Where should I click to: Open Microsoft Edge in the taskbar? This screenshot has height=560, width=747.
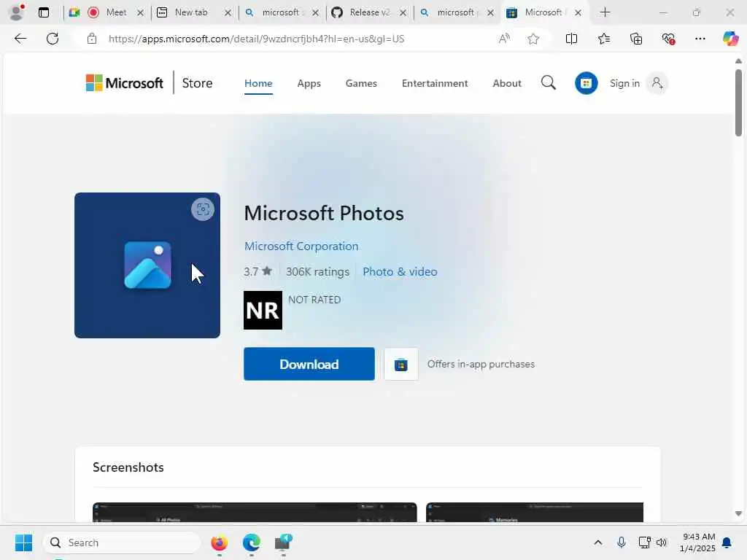click(251, 542)
